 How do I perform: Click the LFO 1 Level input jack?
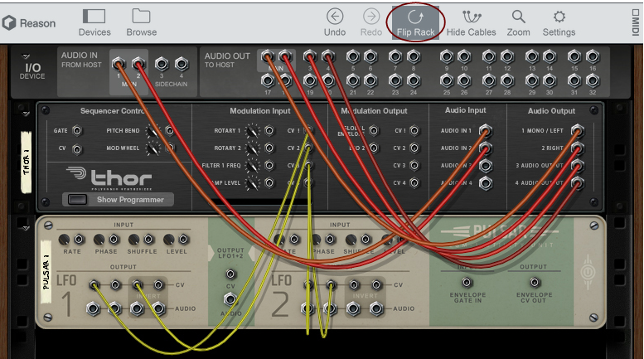184,239
